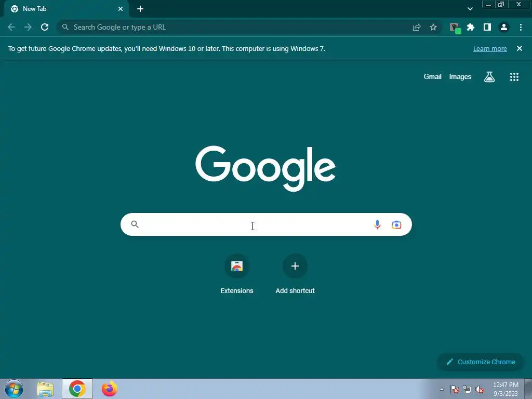The image size is (532, 399).
Task: Open the profile avatar menu
Action: click(504, 27)
